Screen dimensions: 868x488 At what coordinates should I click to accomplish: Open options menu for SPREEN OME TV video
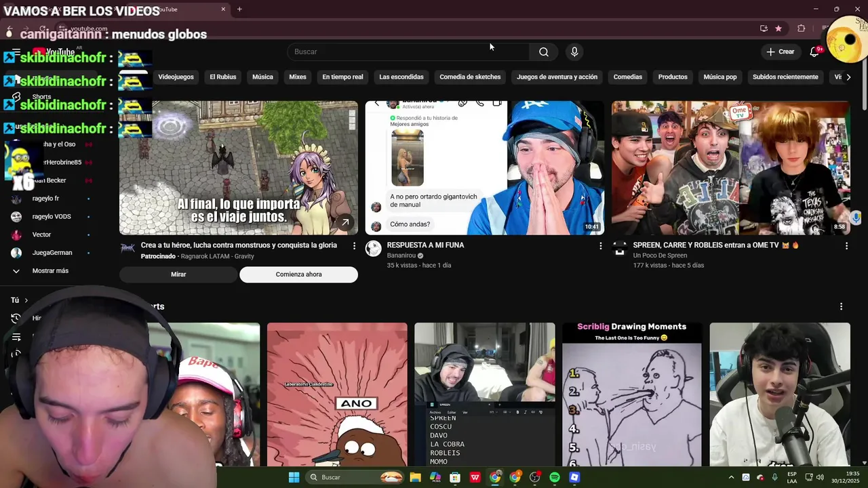click(846, 245)
